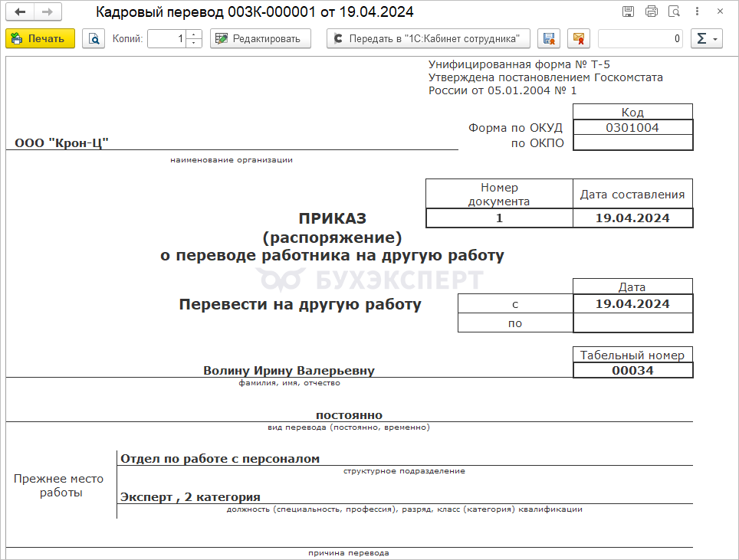
Task: Click Унифицированная форма № Т-5 text
Action: [x=519, y=64]
